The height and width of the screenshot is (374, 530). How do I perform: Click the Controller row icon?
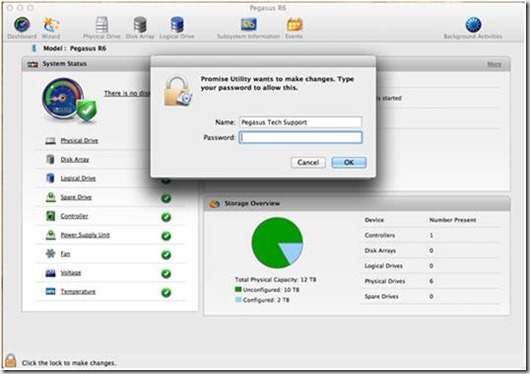click(50, 216)
